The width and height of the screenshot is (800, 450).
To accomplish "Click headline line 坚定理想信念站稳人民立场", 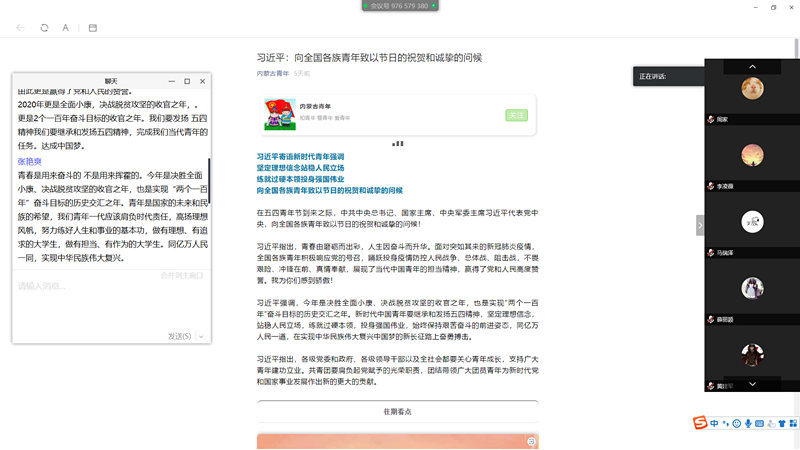I will click(x=301, y=168).
